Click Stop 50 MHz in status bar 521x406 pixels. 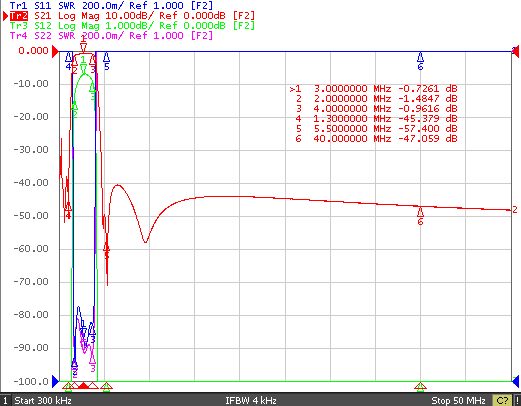tap(458, 400)
